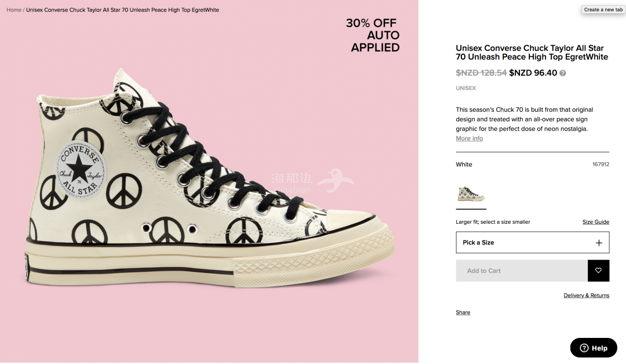The width and height of the screenshot is (626, 364).
Task: Click the discounted price $NZD 96.40
Action: coord(533,73)
